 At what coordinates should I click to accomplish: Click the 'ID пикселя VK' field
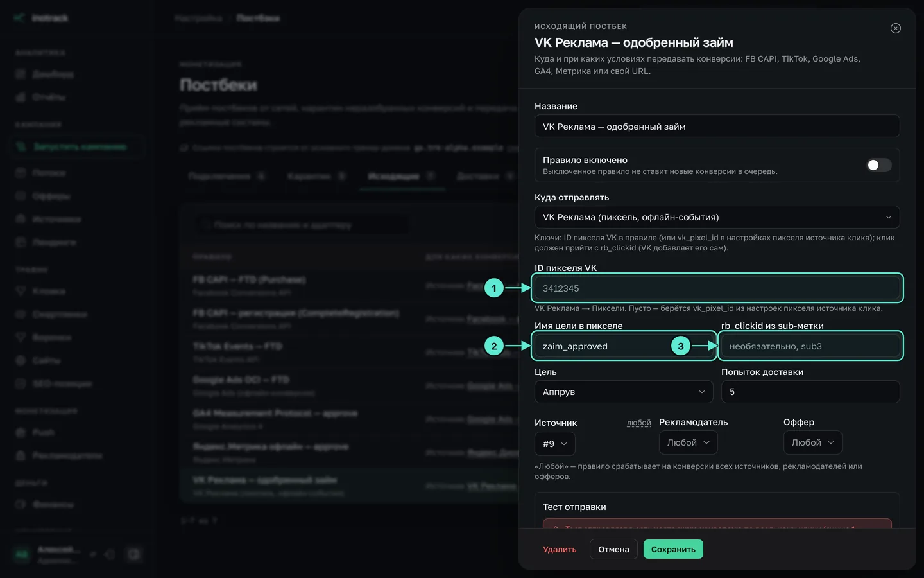(717, 288)
